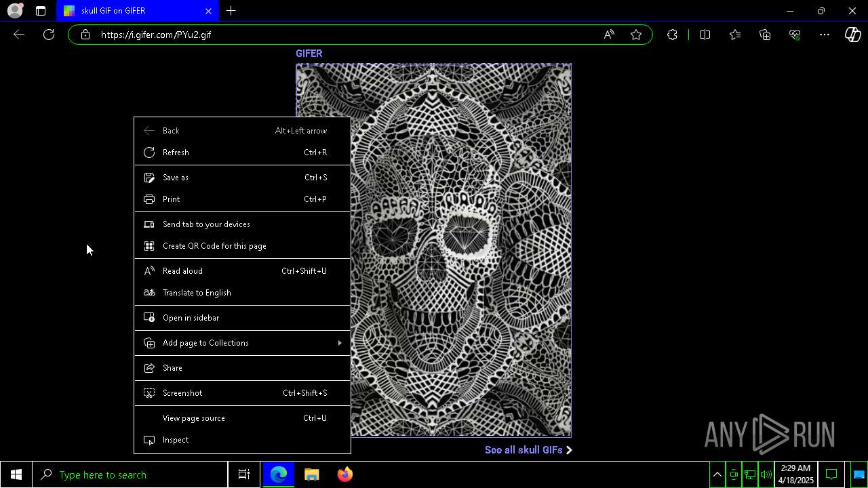
Task: Choose Save as from the context menu
Action: point(242,178)
